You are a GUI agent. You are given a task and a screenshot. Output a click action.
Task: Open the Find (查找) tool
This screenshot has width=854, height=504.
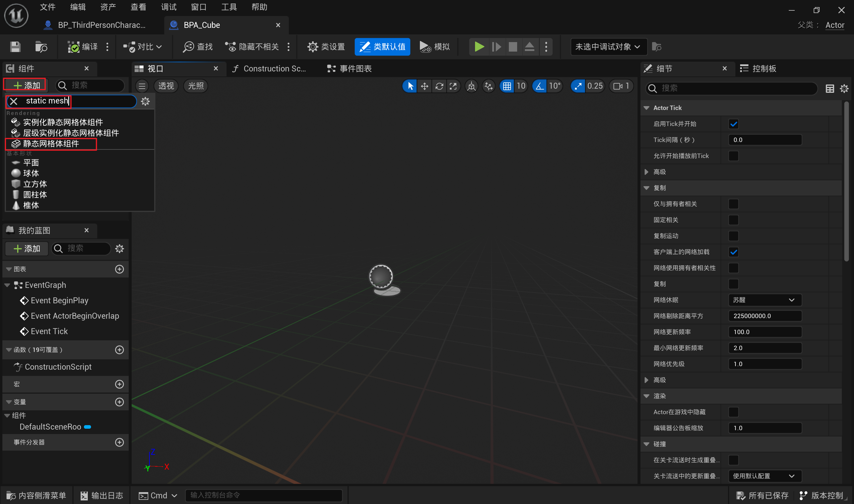[x=198, y=47]
